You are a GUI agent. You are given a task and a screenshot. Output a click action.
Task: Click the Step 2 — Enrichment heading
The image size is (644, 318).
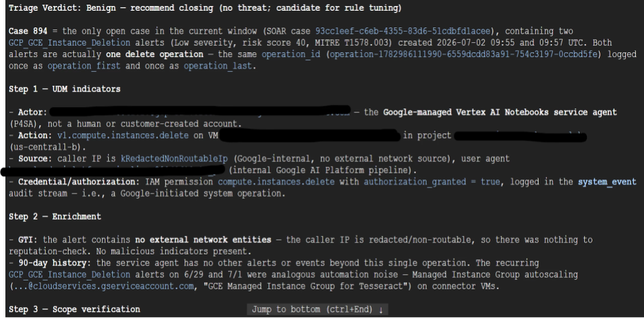pos(55,217)
